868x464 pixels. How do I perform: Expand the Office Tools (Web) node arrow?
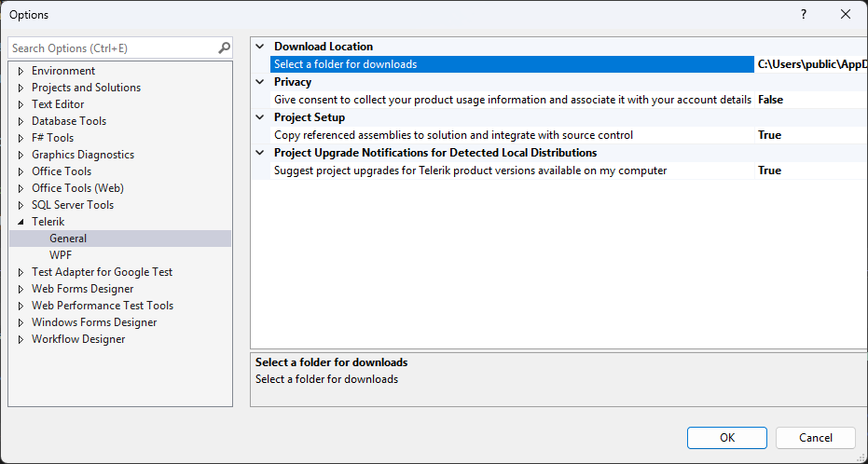pos(21,188)
